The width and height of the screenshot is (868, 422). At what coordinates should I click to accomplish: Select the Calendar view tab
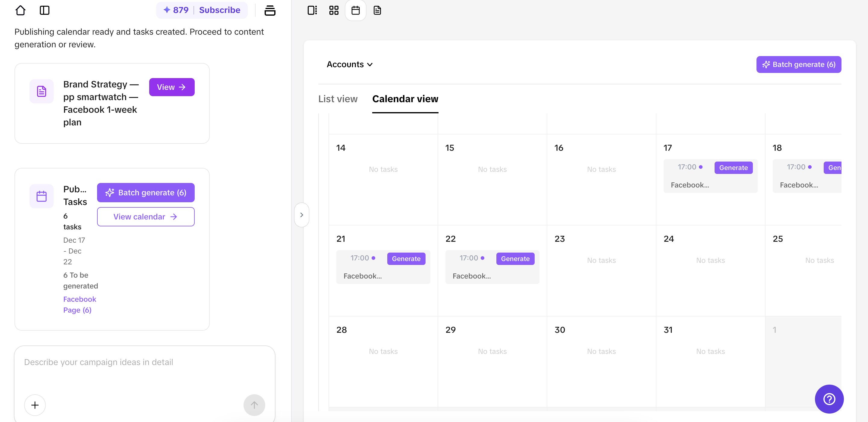pyautogui.click(x=405, y=99)
